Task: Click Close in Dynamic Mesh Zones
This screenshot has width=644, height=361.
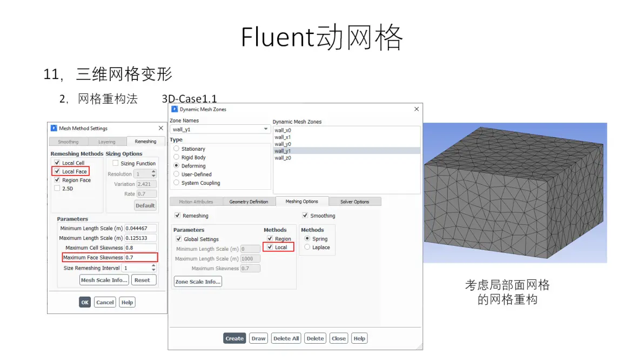Action: tap(338, 338)
